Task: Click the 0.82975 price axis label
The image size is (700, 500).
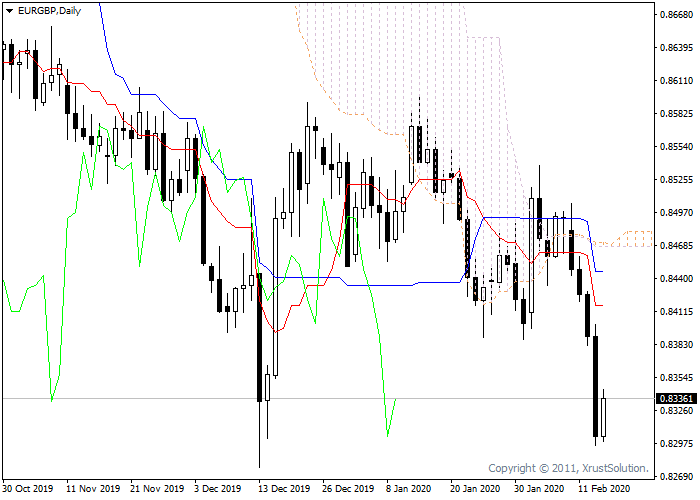Action: (x=677, y=444)
